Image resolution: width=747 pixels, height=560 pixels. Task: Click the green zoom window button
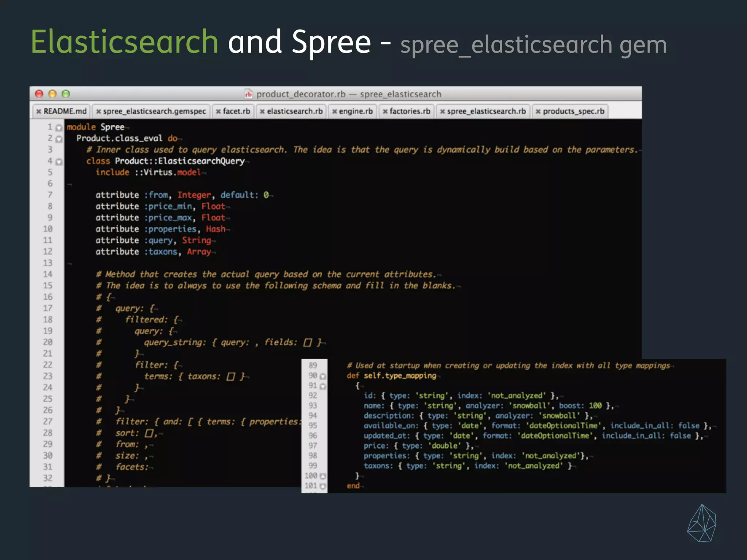pyautogui.click(x=66, y=94)
